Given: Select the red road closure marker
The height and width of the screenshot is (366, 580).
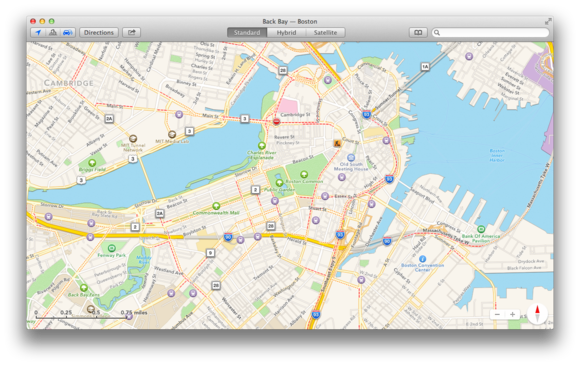Looking at the screenshot, I should pos(276,121).
